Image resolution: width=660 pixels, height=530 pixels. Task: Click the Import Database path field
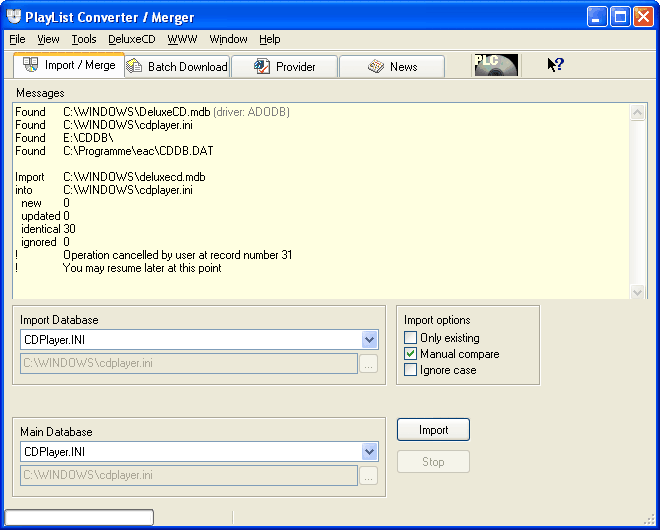[189, 364]
